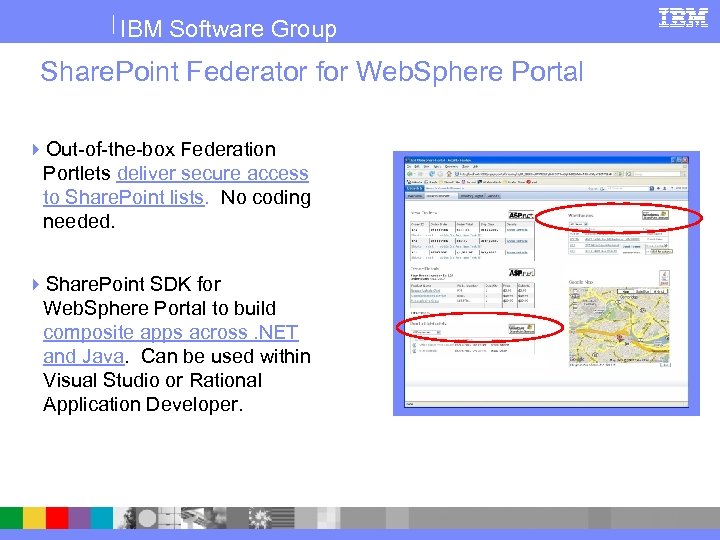Click the bullet arrow before 'Out-of-the-box Federation'
720x540 pixels.
coord(36,149)
